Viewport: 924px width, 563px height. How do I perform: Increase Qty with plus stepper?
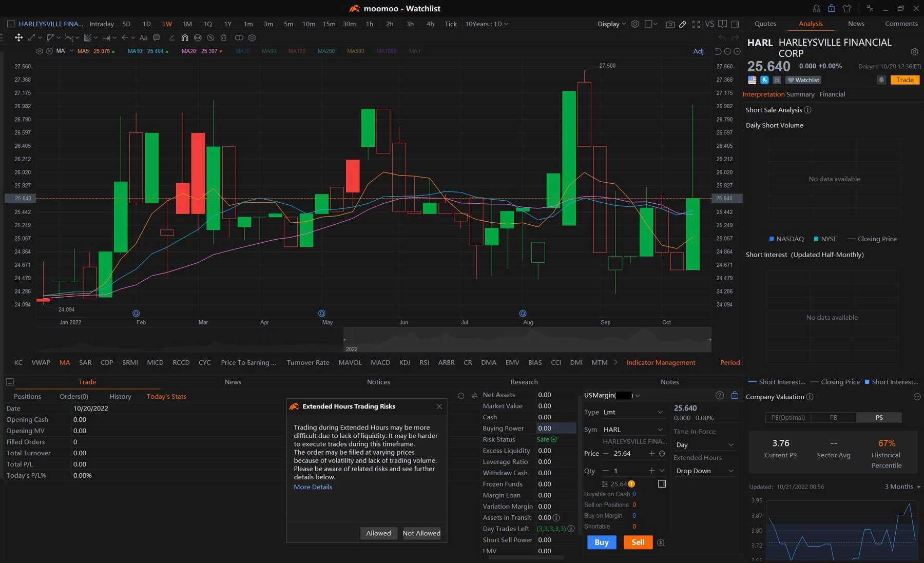click(x=651, y=471)
